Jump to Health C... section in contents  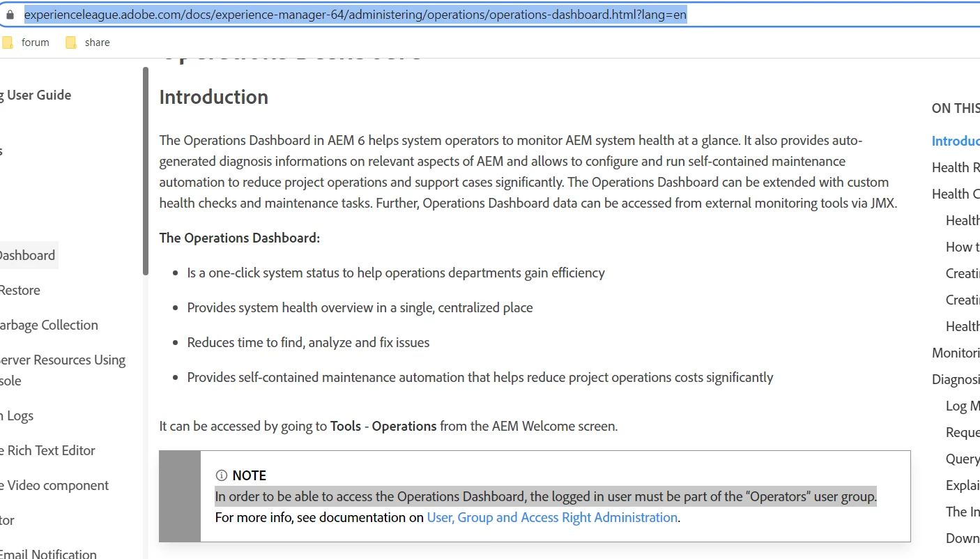[956, 194]
